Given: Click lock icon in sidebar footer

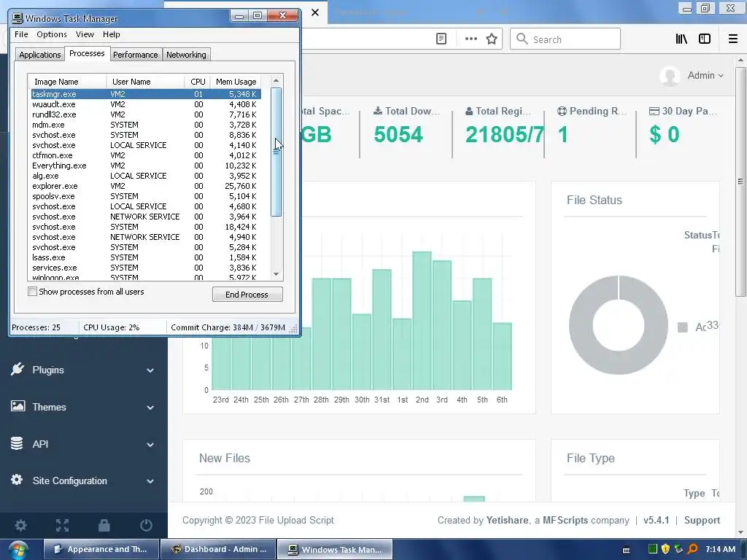Looking at the screenshot, I should 104,525.
